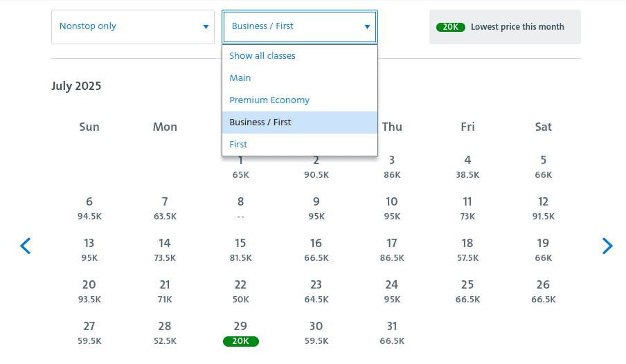Select Saturday July 5 at 66K
The width and height of the screenshot is (626, 364).
pos(543,167)
